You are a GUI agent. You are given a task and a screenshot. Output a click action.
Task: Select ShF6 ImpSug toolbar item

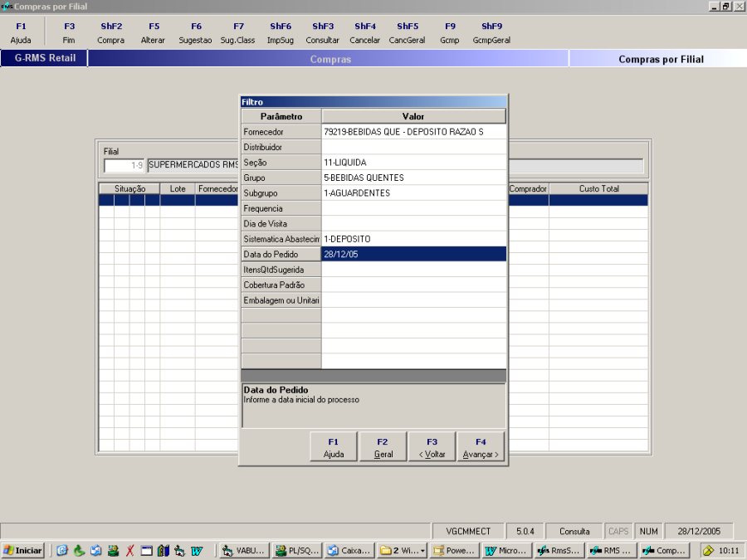(x=281, y=33)
